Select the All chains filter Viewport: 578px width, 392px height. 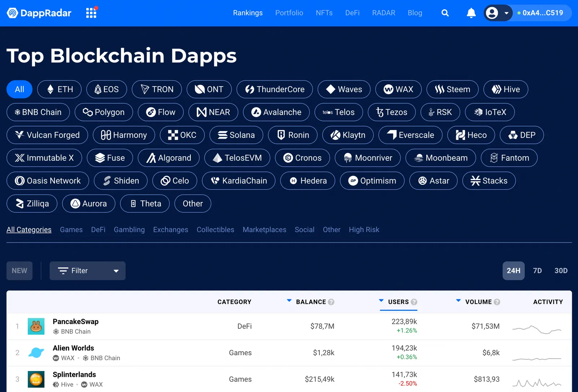point(20,89)
